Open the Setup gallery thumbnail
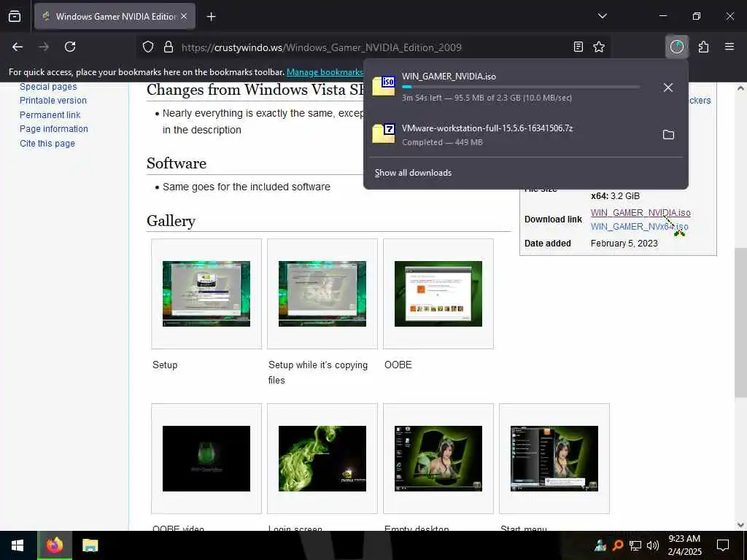Screen dimensions: 747x560 click(206, 294)
